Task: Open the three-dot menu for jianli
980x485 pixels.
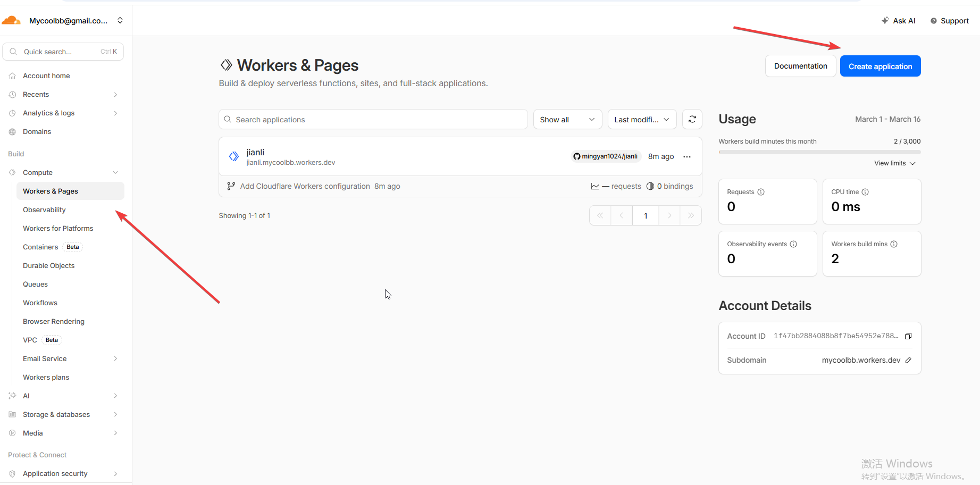Action: 687,157
